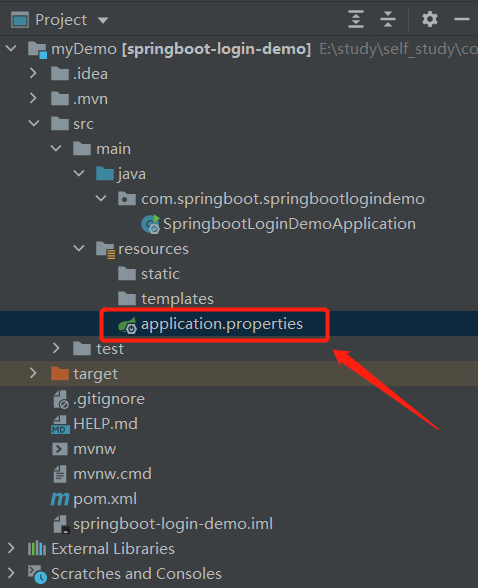
Task: Click the Expand All toolbar icon
Action: (x=356, y=19)
